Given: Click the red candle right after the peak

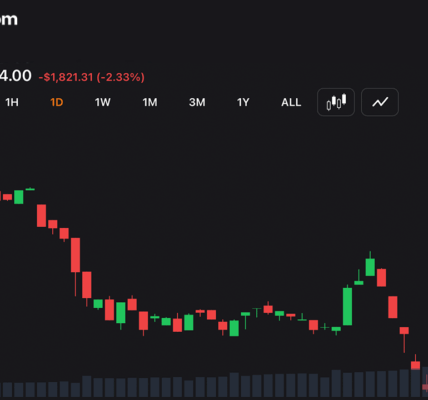Looking at the screenshot, I should (381, 277).
